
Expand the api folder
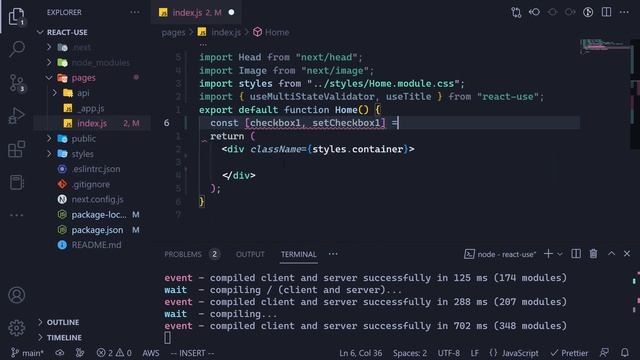point(55,93)
